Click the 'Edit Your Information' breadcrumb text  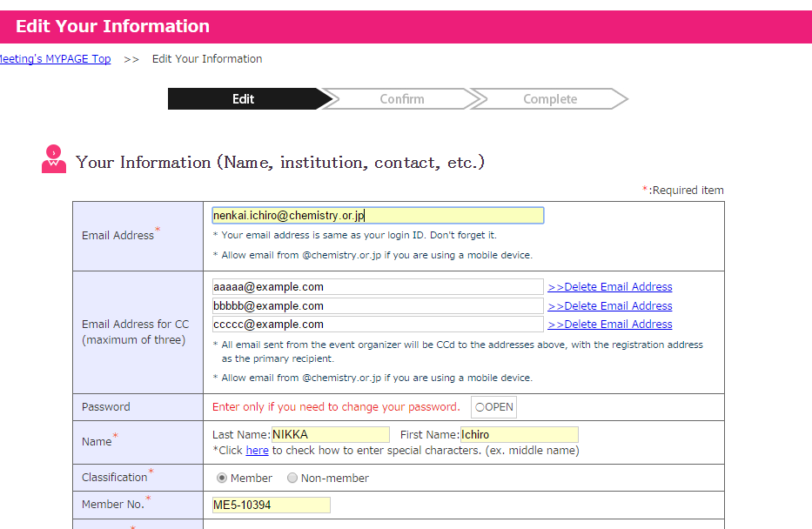(x=207, y=59)
